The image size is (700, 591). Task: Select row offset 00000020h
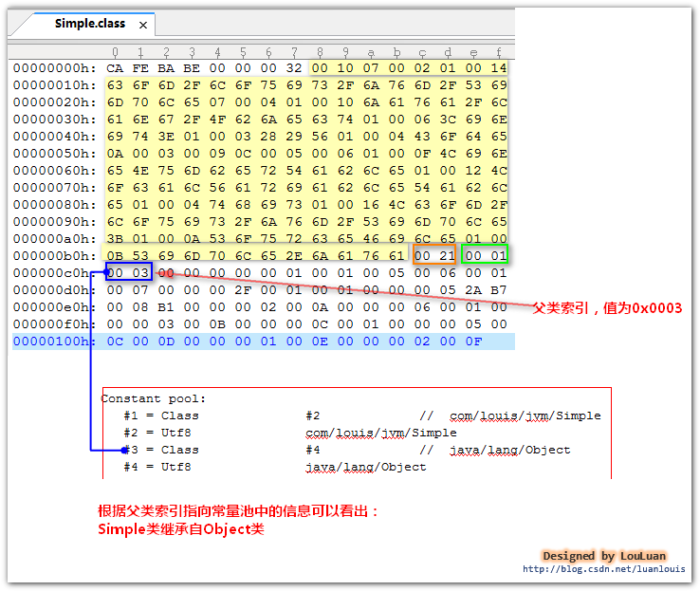[54, 102]
